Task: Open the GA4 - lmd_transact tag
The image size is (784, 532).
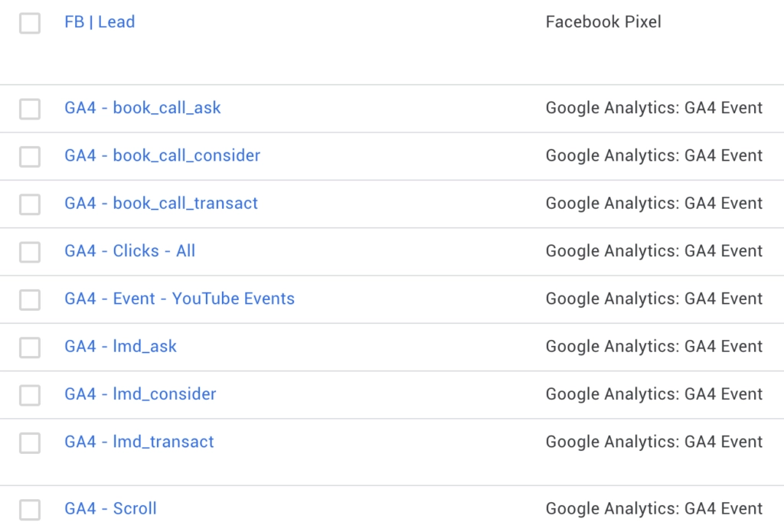Action: click(138, 442)
